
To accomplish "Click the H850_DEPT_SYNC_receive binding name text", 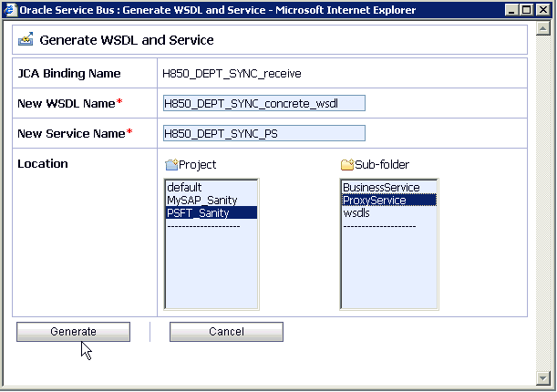I will (x=232, y=74).
